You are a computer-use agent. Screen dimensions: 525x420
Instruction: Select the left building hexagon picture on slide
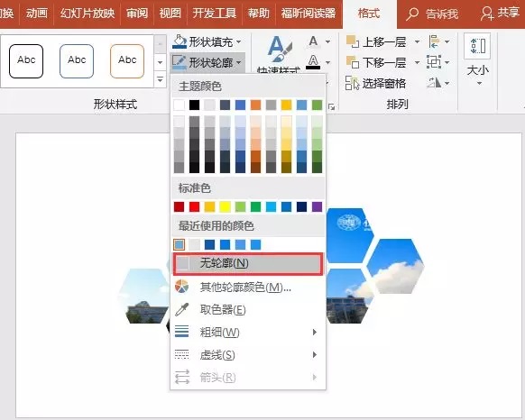pos(144,296)
